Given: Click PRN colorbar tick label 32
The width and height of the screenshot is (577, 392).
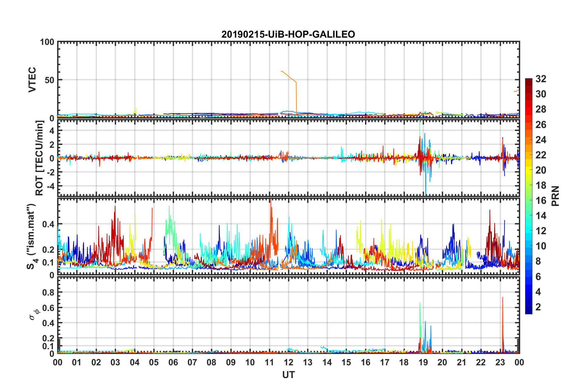Looking at the screenshot, I should (x=541, y=79).
